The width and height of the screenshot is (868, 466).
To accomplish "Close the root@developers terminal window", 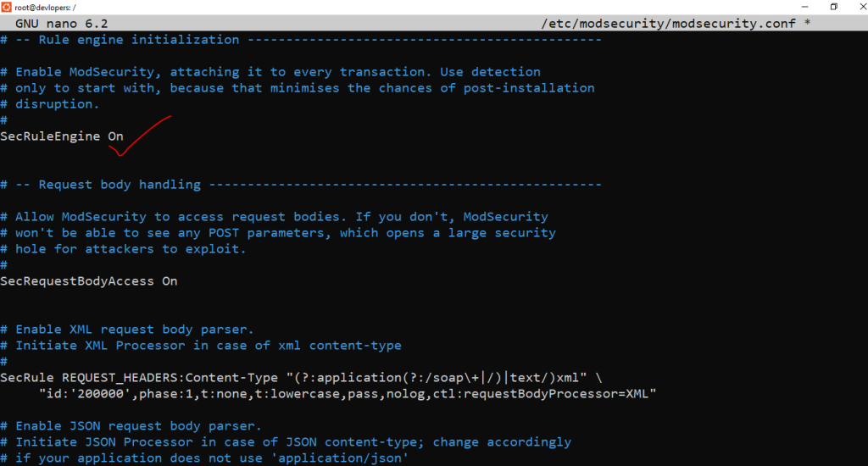I will [x=856, y=7].
